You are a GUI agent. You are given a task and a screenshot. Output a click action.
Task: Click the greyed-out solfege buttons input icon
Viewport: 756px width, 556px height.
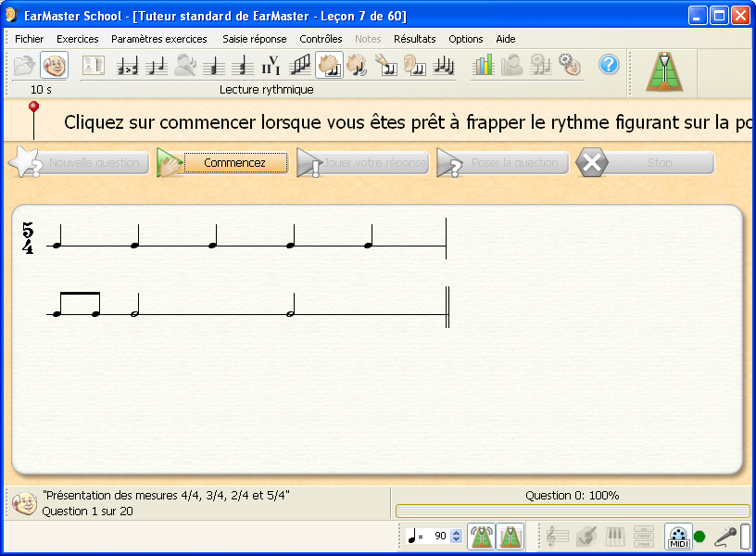[x=644, y=537]
